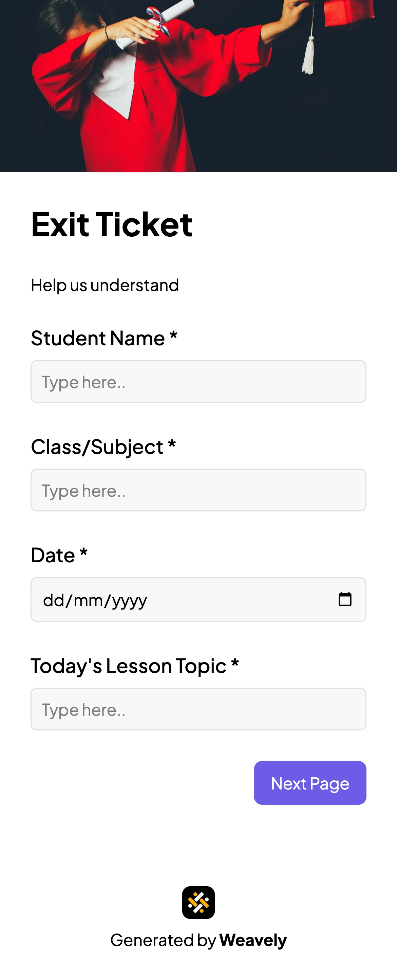Click the 'Help us understand' text
Viewport: 397px width, 980px height.
point(105,285)
